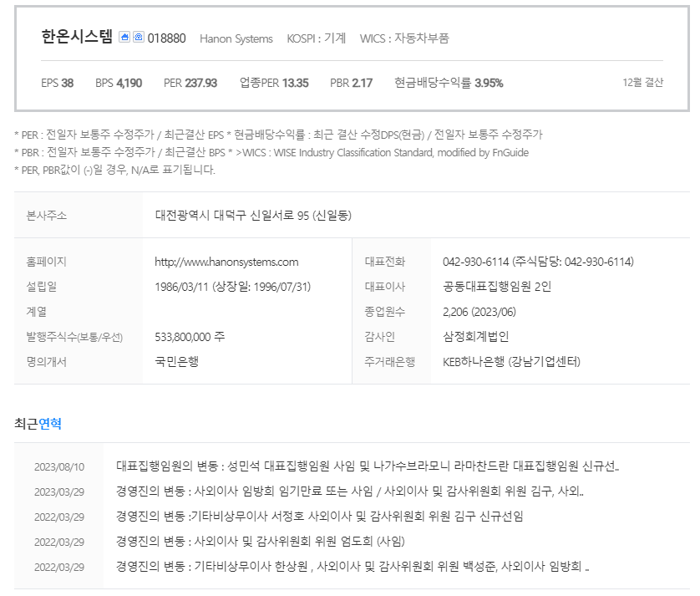The width and height of the screenshot is (700, 596).
Task: Click the telephone icon before code 018880
Action: (x=139, y=37)
